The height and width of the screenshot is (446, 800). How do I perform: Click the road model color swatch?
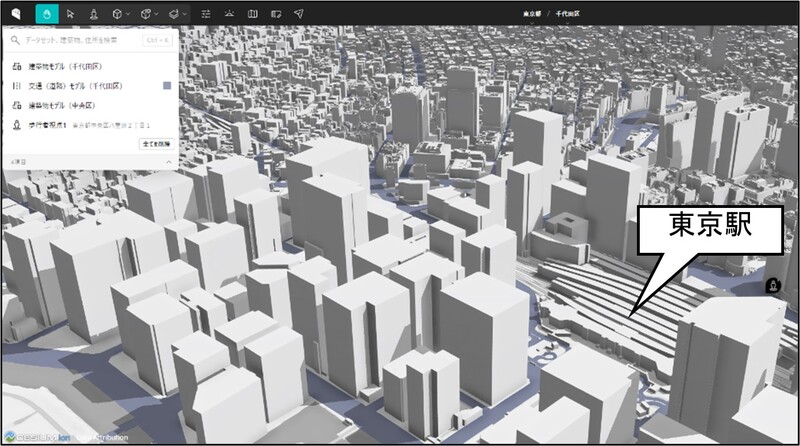[166, 86]
